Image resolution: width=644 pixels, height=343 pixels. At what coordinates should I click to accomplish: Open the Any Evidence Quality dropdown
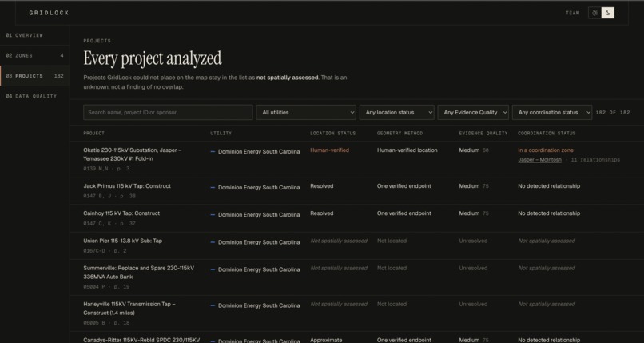[x=473, y=112]
